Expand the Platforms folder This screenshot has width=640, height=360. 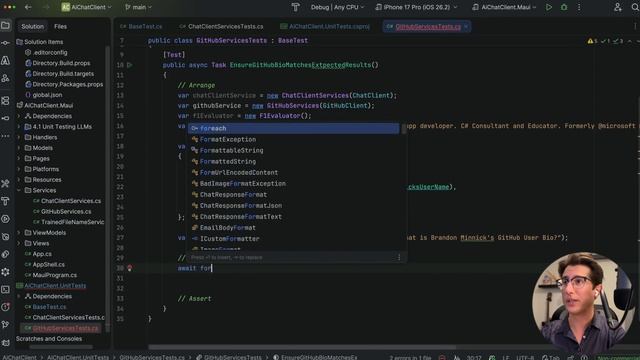tap(19, 169)
